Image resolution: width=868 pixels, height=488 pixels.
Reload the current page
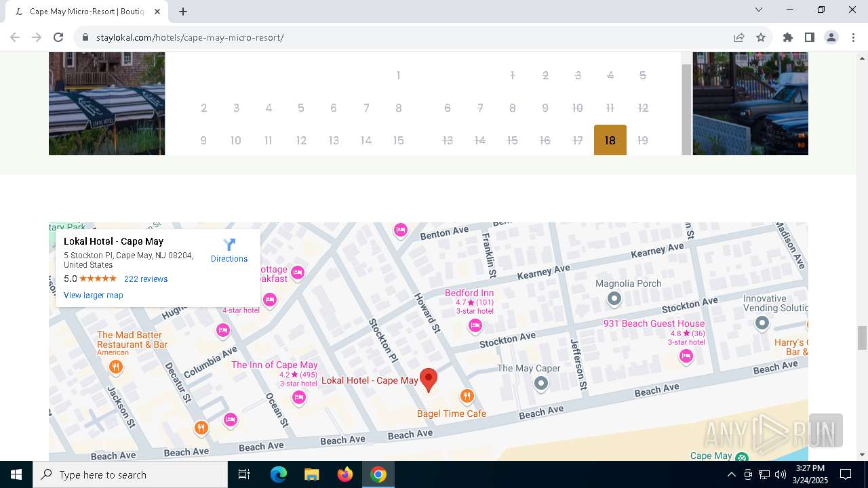tap(58, 37)
